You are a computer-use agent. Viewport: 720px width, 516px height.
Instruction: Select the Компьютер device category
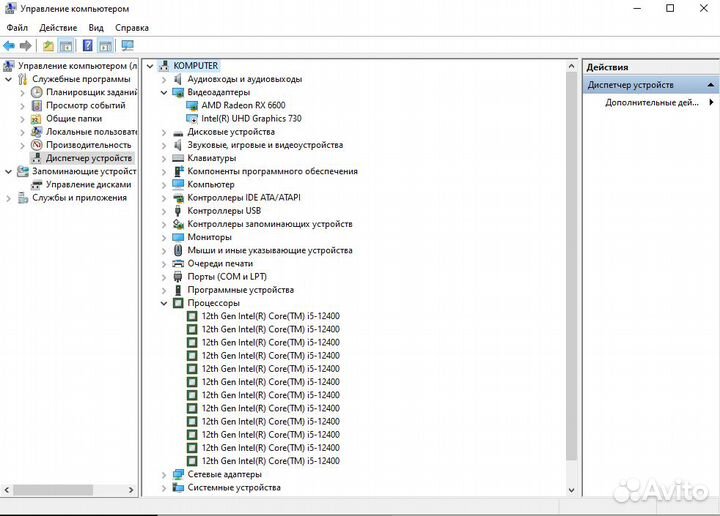coord(211,185)
